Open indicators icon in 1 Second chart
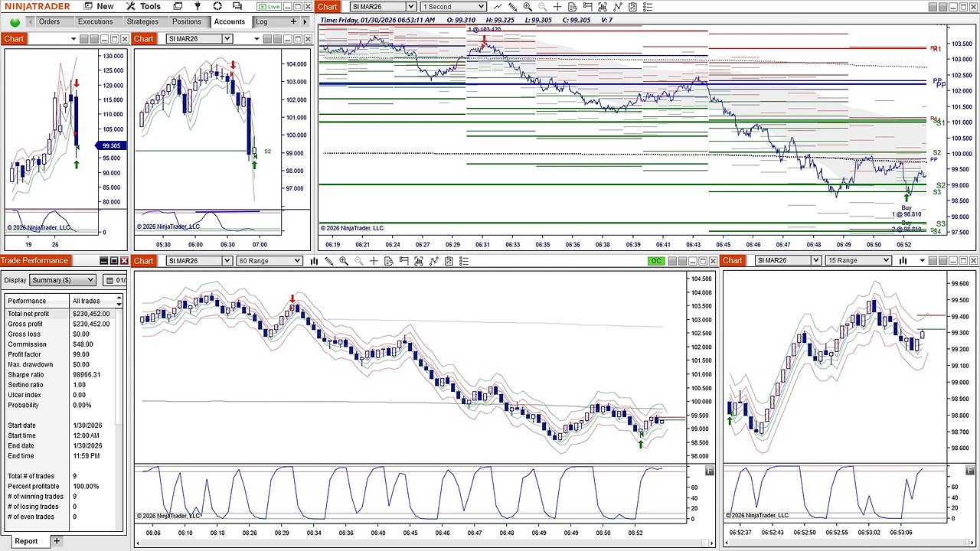 (x=617, y=6)
